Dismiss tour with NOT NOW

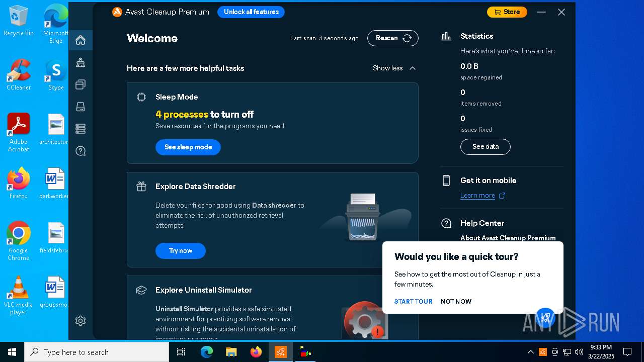pyautogui.click(x=456, y=302)
